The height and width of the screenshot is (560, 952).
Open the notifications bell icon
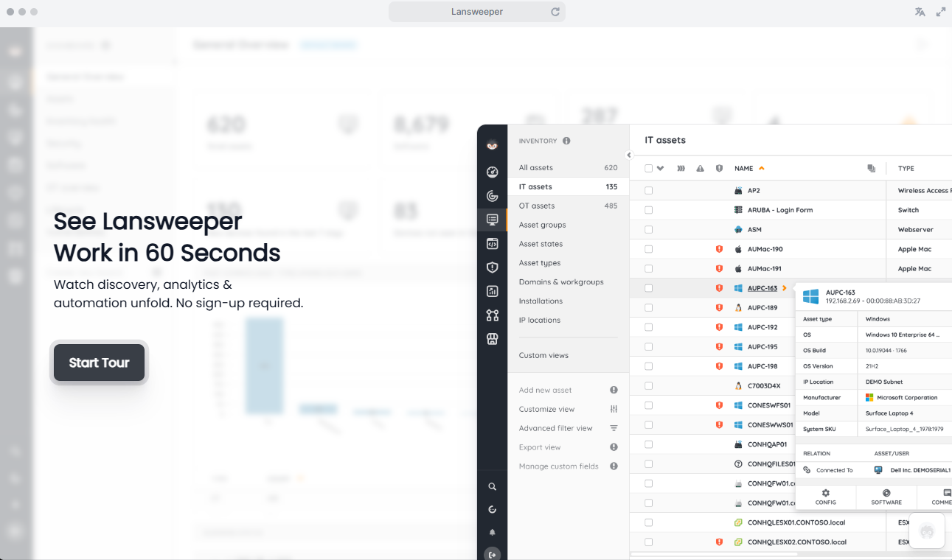[493, 532]
